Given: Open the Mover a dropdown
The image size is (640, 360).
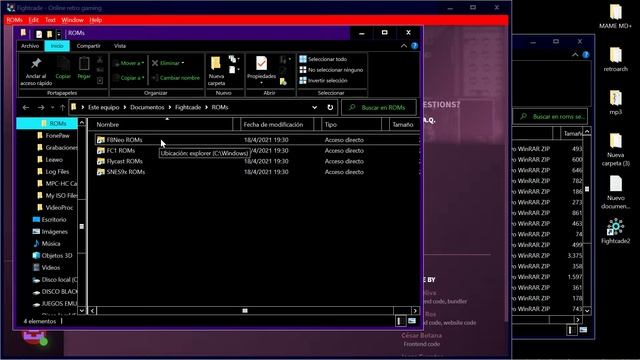Looking at the screenshot, I should [x=129, y=63].
